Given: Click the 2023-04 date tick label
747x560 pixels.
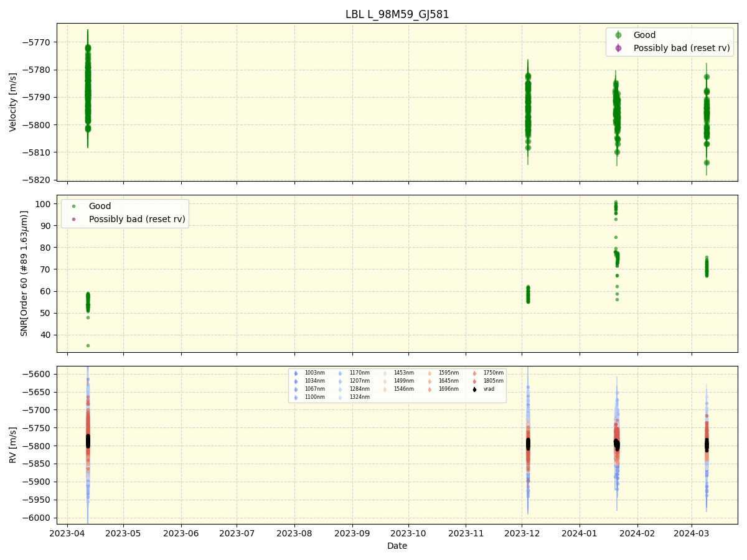Looking at the screenshot, I should [x=67, y=533].
